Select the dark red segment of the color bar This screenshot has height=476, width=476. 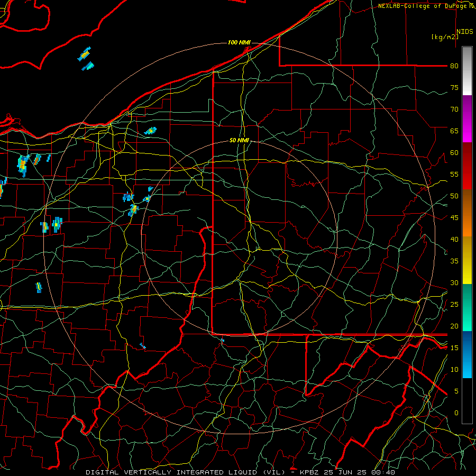click(x=467, y=166)
